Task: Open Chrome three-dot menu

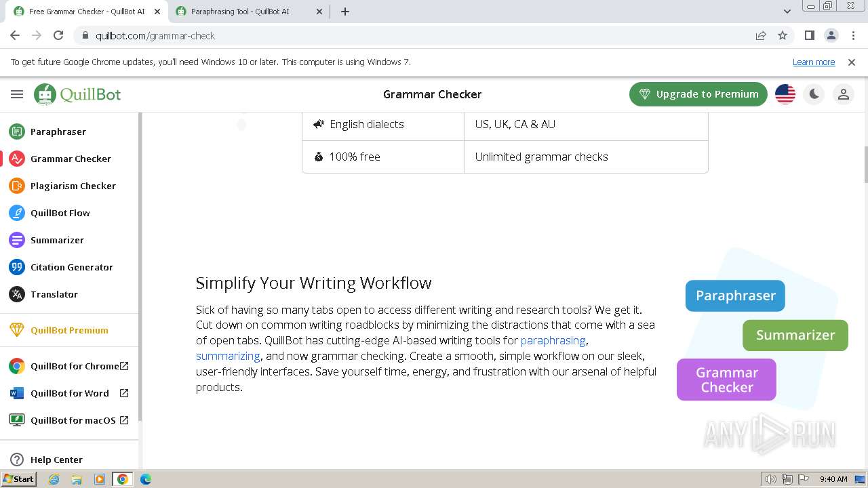Action: (x=852, y=36)
